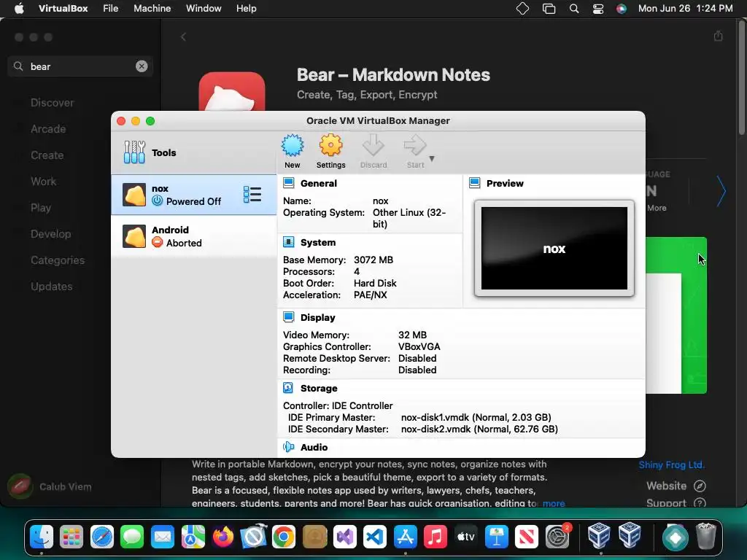Click Base Memory 3072 MB value
This screenshot has width=747, height=560.
pyautogui.click(x=373, y=260)
